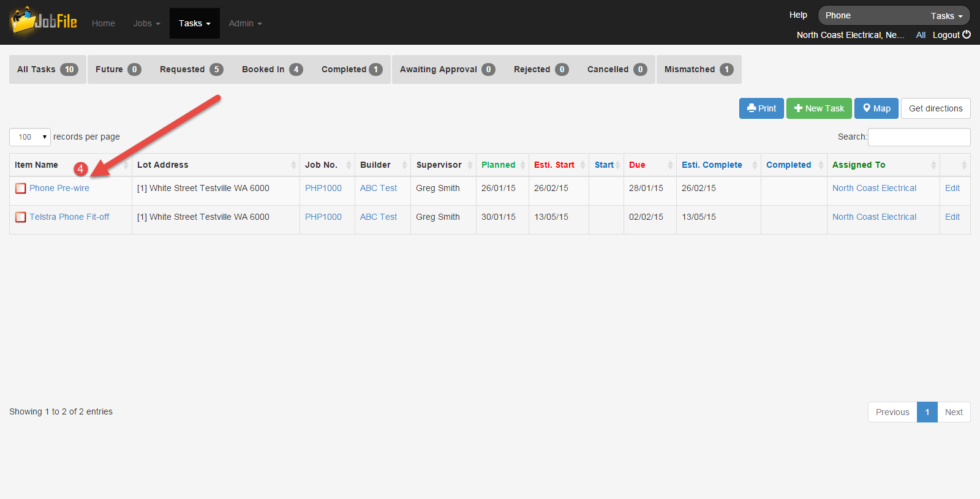
Task: Switch to the Completed tab
Action: (x=352, y=69)
